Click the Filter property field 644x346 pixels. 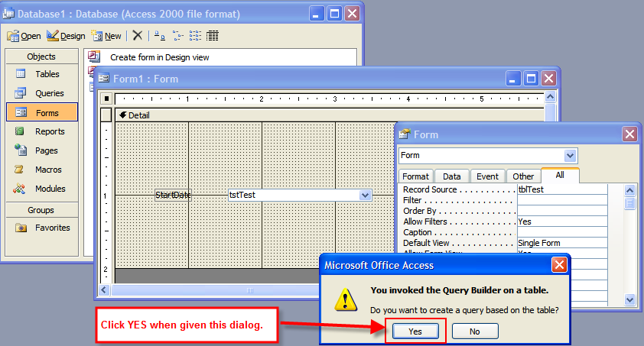click(562, 200)
